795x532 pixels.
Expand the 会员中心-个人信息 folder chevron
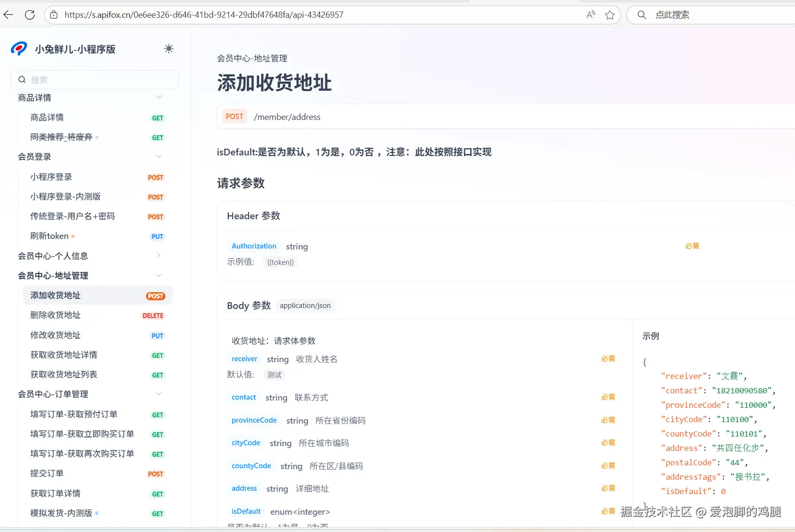click(159, 256)
